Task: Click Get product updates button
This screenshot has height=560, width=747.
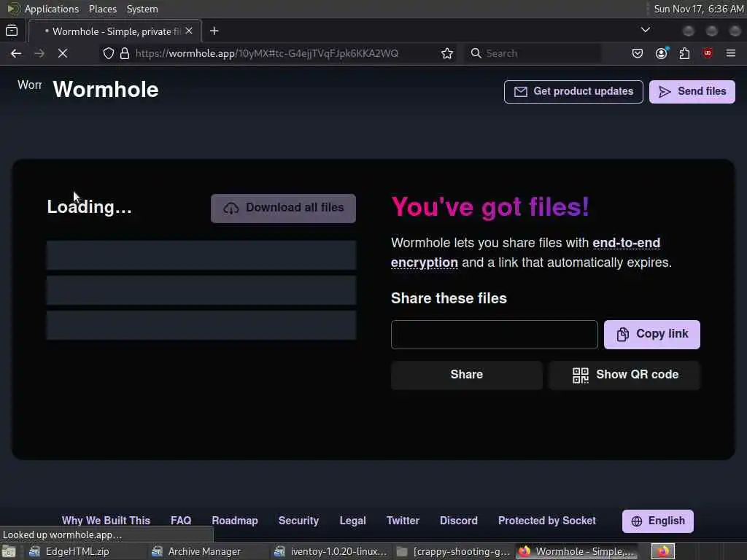Action: tap(573, 91)
